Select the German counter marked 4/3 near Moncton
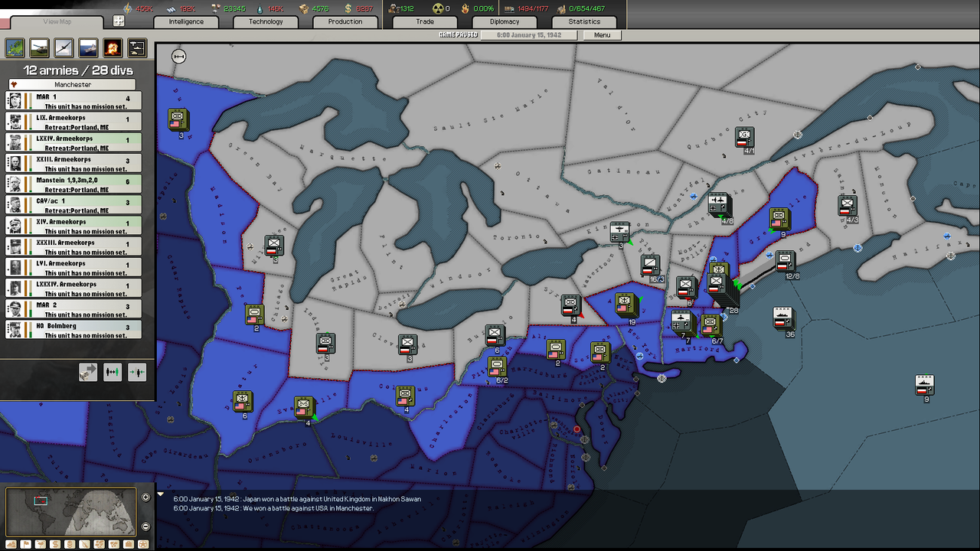Viewport: 980px width, 551px height. pos(847,206)
